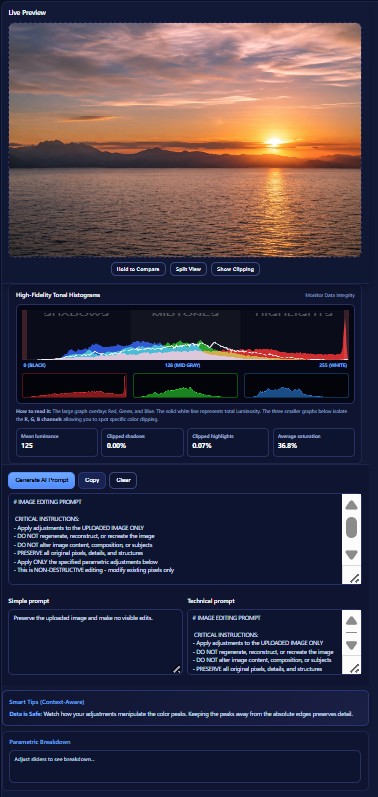The image size is (378, 797).
Task: Click Generate AI Prompt button
Action: tap(42, 480)
